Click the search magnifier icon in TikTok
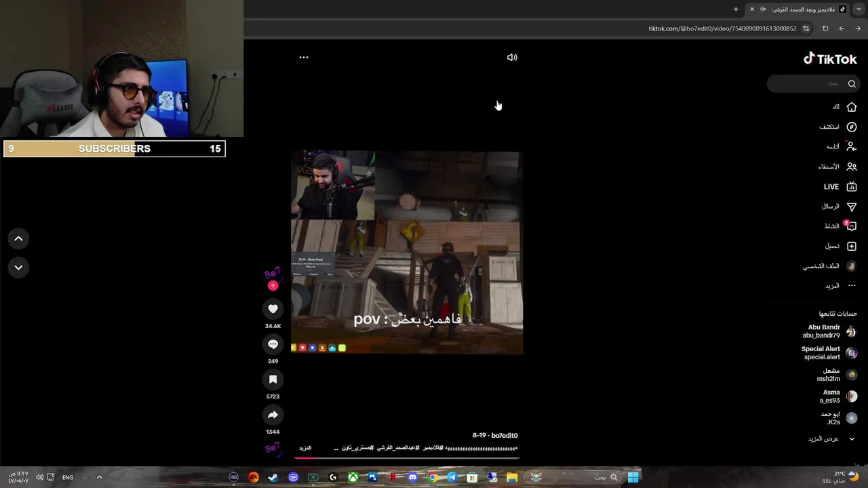The image size is (868, 488). point(852,83)
